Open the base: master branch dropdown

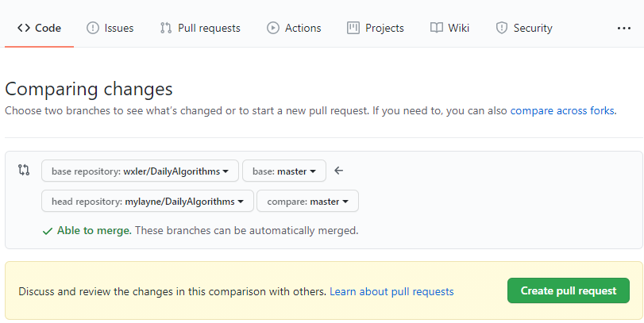(x=283, y=171)
